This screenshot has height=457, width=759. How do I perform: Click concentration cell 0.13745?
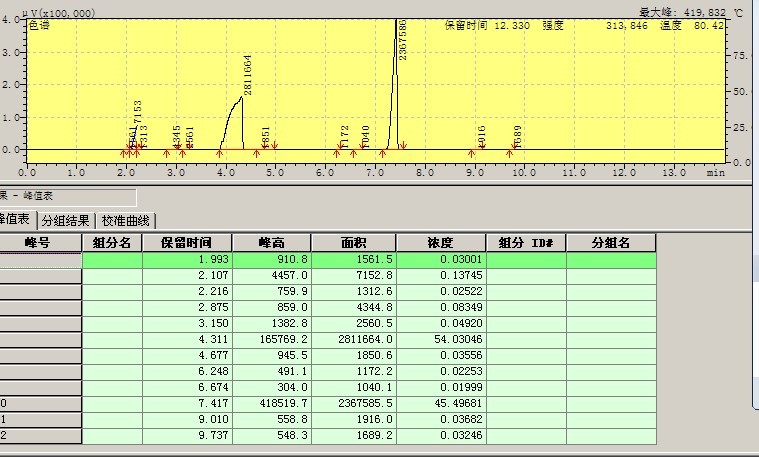[x=441, y=275]
